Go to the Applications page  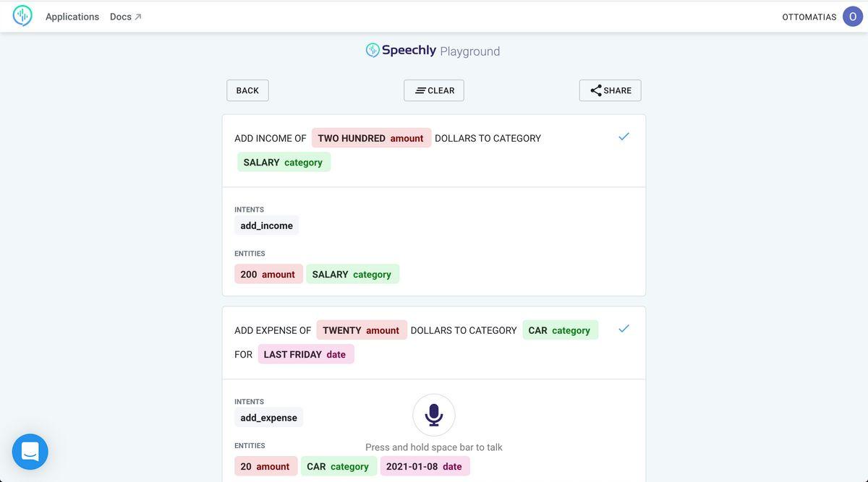pyautogui.click(x=72, y=17)
